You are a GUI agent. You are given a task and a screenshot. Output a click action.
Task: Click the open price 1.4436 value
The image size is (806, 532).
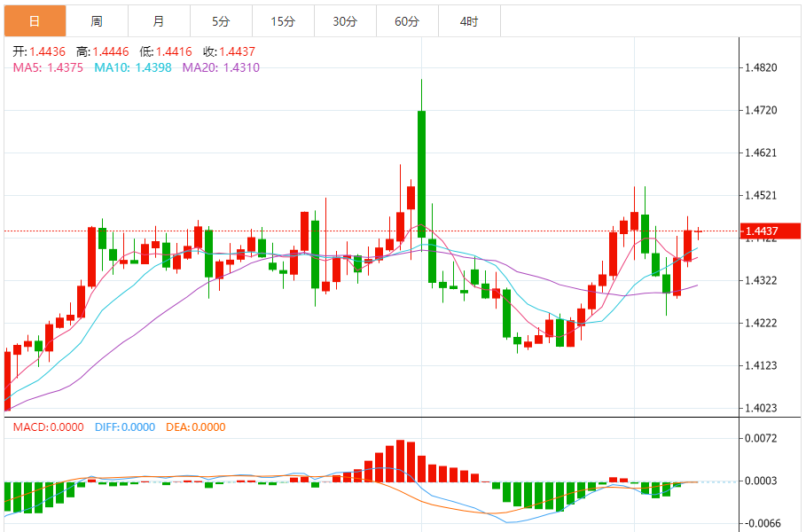click(x=47, y=52)
